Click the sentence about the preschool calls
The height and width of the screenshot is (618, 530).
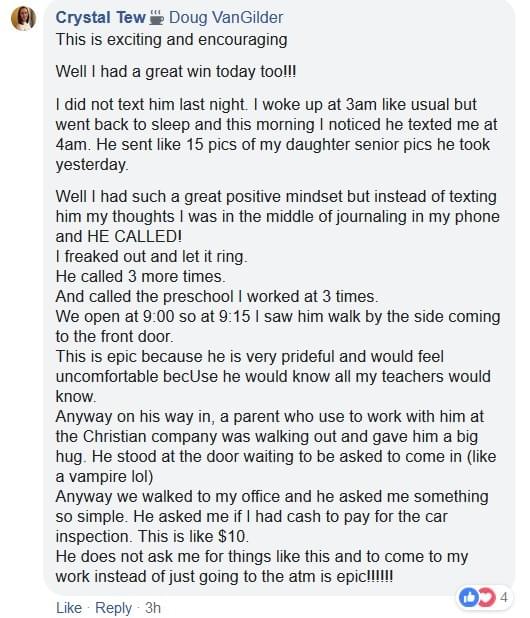tap(217, 297)
